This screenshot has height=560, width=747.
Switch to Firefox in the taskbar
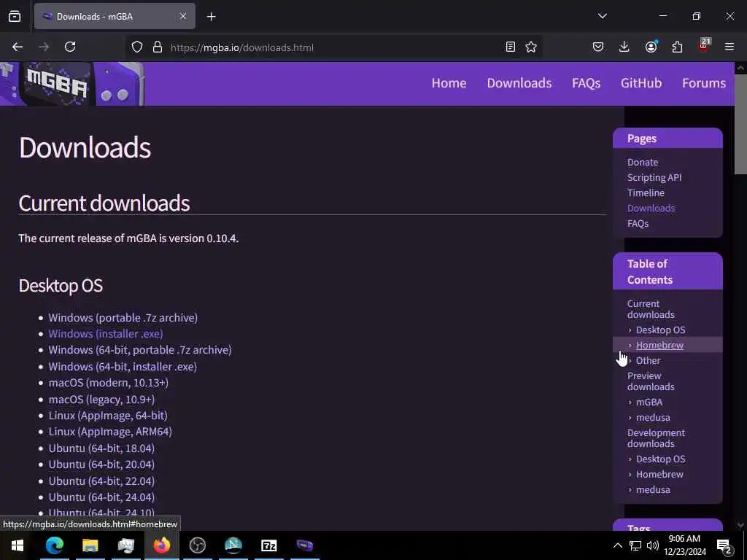(x=161, y=545)
